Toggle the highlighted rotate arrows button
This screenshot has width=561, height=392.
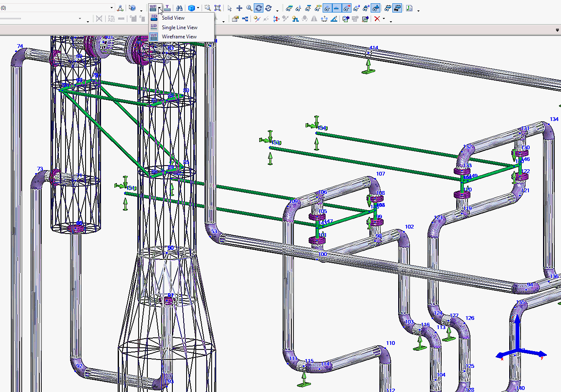point(268,8)
